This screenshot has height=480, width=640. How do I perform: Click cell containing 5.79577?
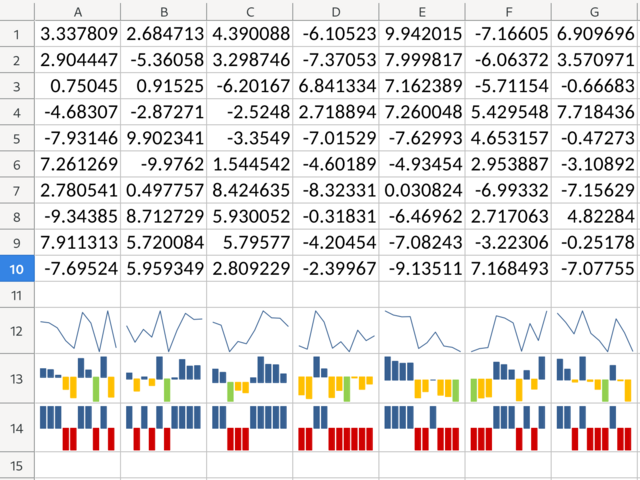click(250, 243)
